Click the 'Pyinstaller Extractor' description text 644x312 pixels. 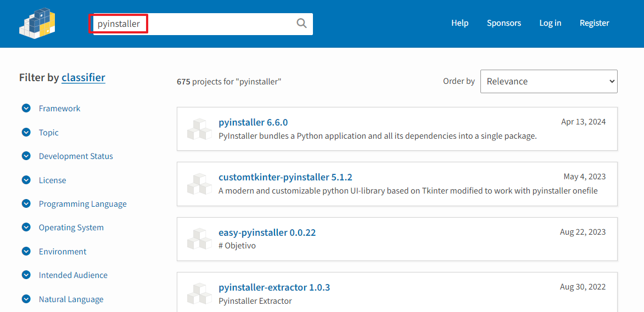tap(255, 301)
